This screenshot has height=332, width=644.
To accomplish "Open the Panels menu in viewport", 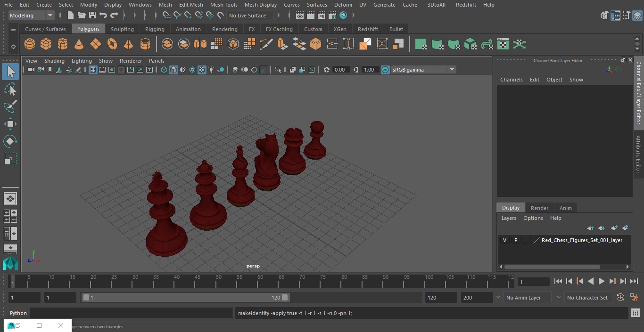I will point(157,61).
